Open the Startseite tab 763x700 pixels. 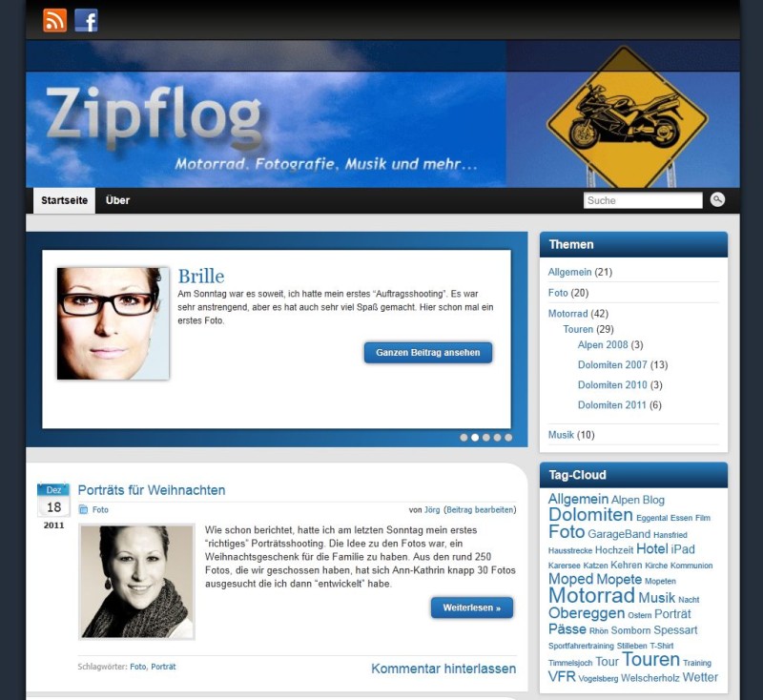coord(64,200)
